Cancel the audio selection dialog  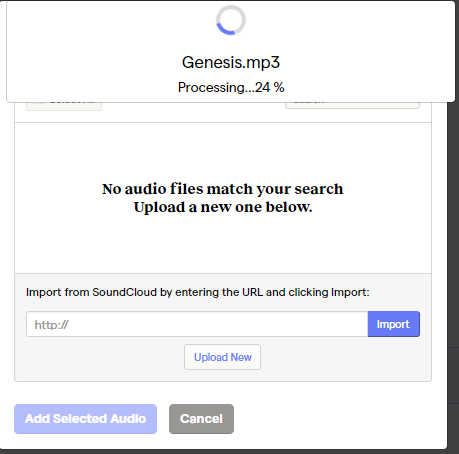pos(201,419)
